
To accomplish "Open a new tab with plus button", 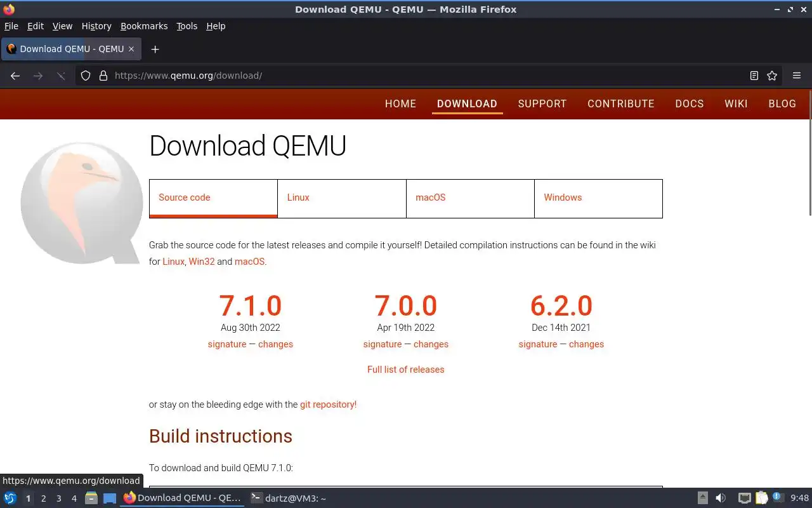I will coord(155,49).
